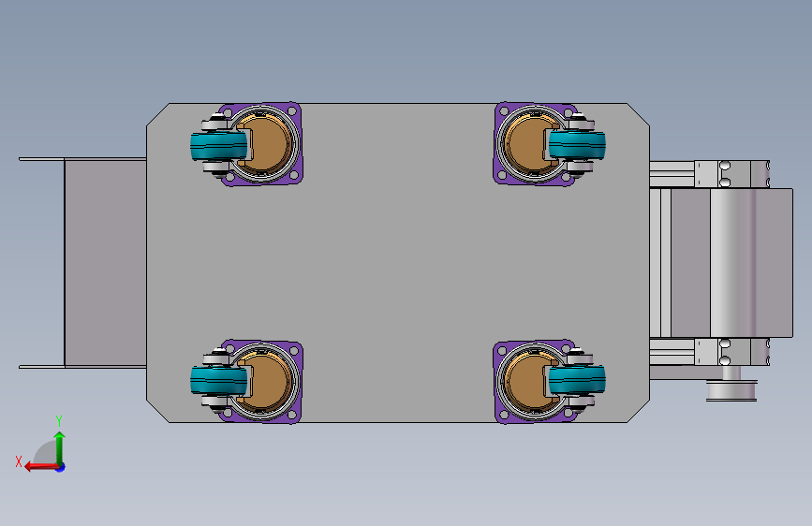
Task: Select the large gray base plate center
Action: click(x=398, y=263)
